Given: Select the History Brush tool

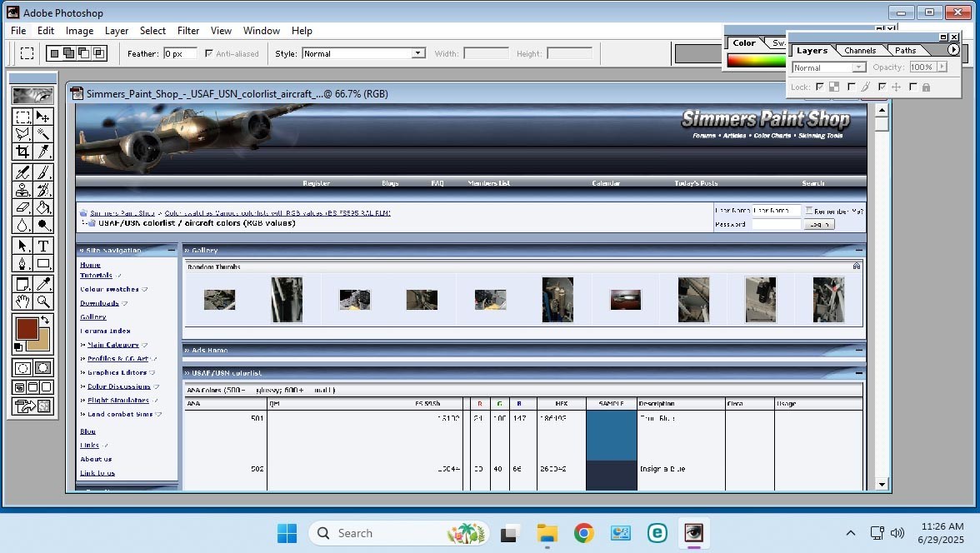Looking at the screenshot, I should (x=43, y=190).
